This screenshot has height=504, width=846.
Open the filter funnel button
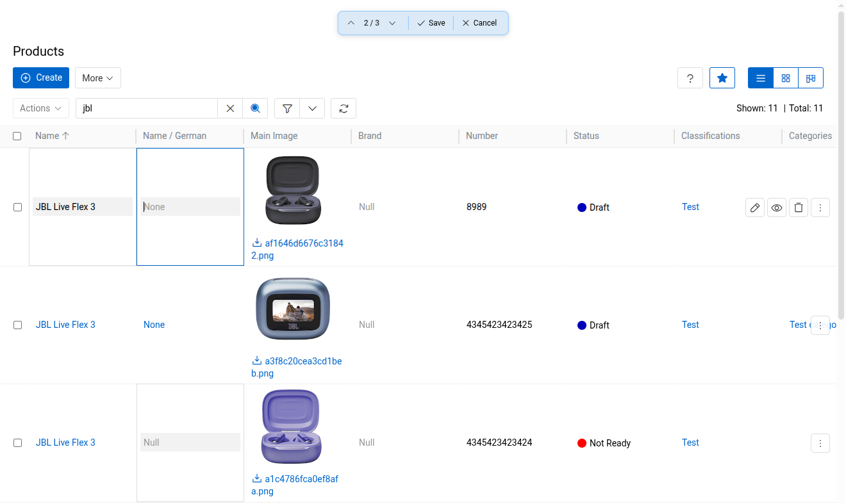pos(287,108)
